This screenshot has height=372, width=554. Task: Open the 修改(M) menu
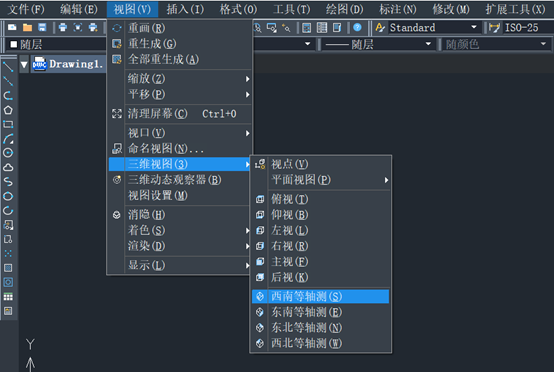tap(451, 9)
